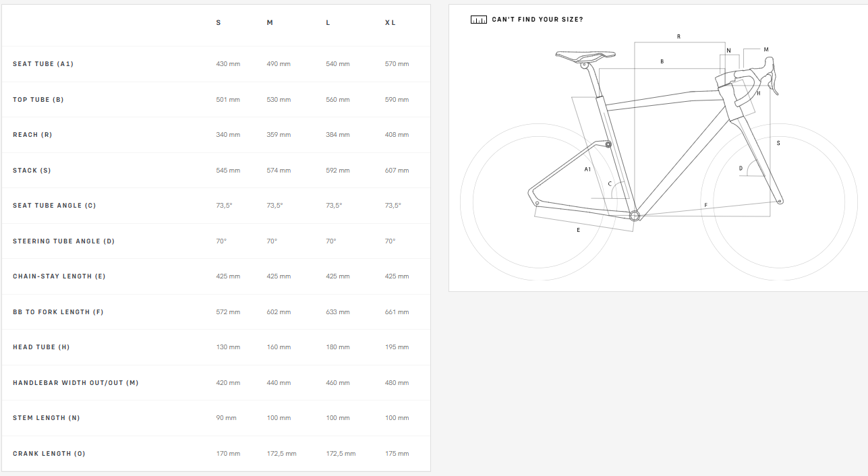This screenshot has width=868, height=476.
Task: Click the Stack (S) row label
Action: [x=32, y=171]
